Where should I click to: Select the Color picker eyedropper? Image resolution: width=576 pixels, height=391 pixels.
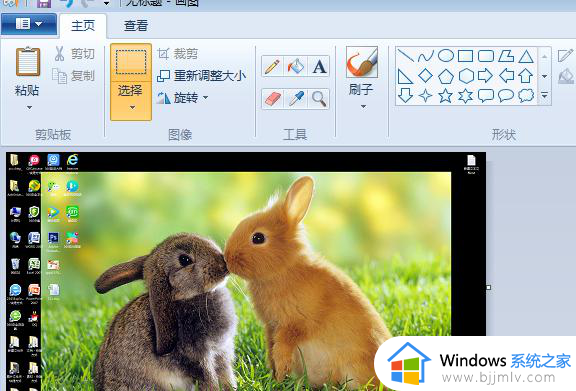[296, 98]
